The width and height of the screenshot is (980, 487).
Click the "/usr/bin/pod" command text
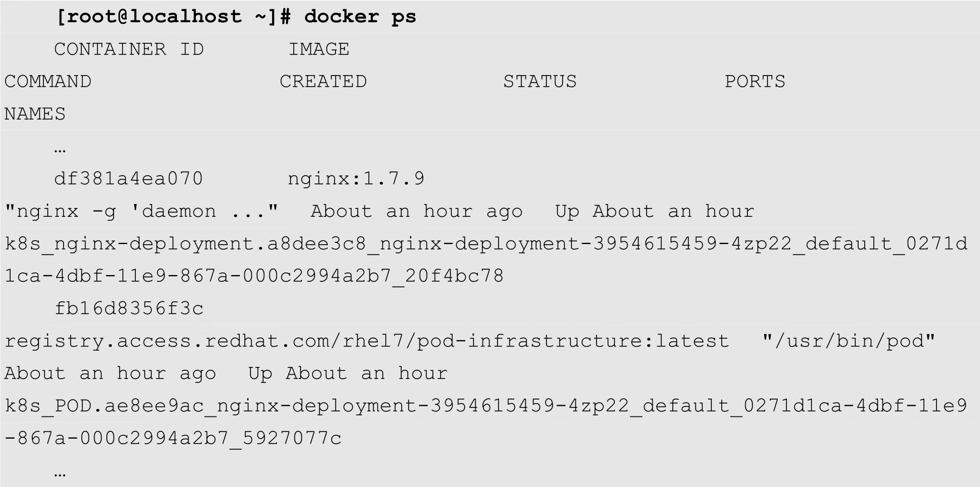click(x=849, y=341)
